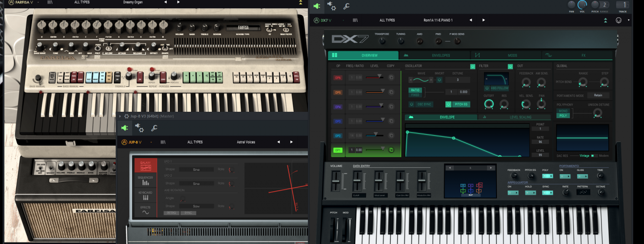Image resolution: width=644 pixels, height=244 pixels.
Task: Toggle the PITCH EG power button
Action: pyautogui.click(x=449, y=104)
